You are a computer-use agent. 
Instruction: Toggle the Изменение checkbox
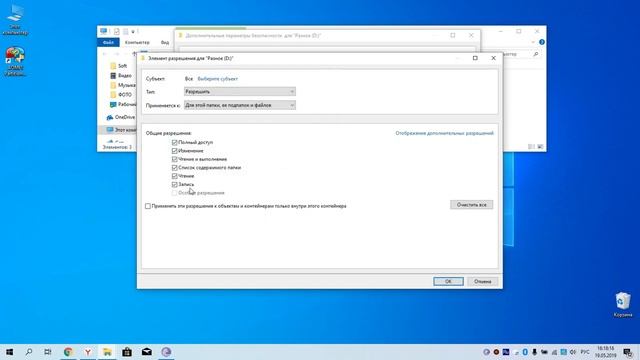(x=175, y=151)
